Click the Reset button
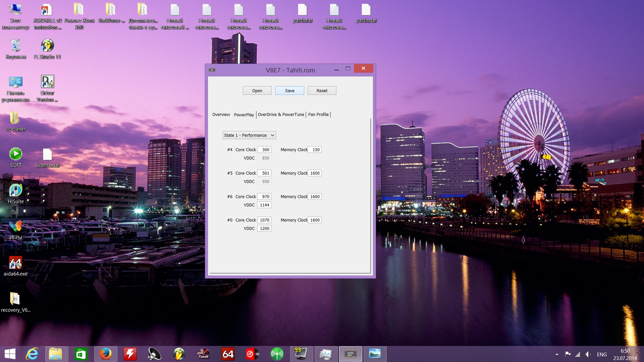Viewport: 644px width, 362px height. point(322,90)
